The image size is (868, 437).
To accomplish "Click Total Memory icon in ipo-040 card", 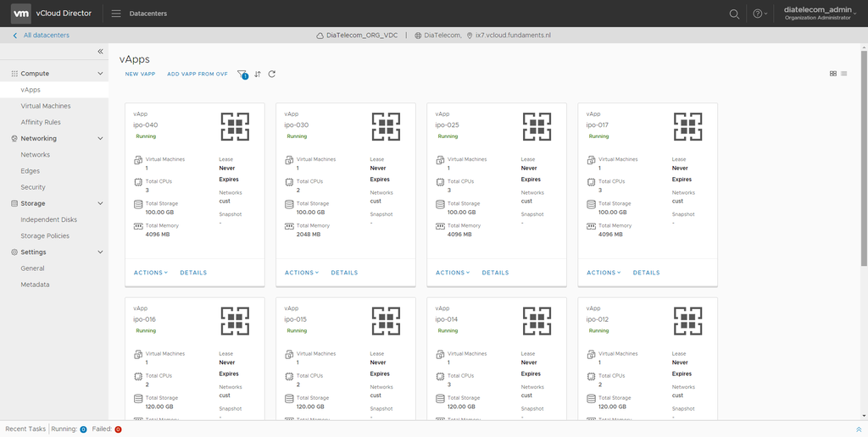I will [138, 226].
